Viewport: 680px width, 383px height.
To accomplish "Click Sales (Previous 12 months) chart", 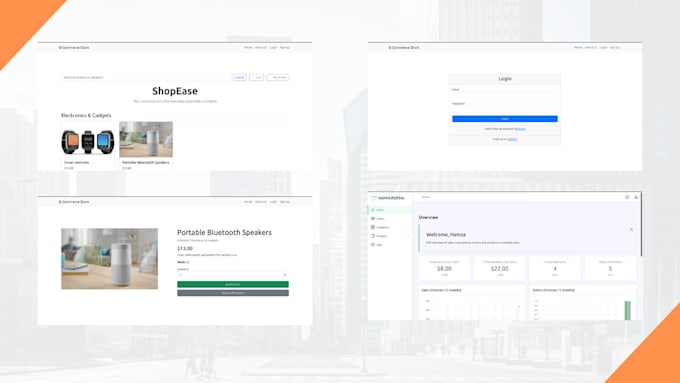I will click(x=472, y=303).
